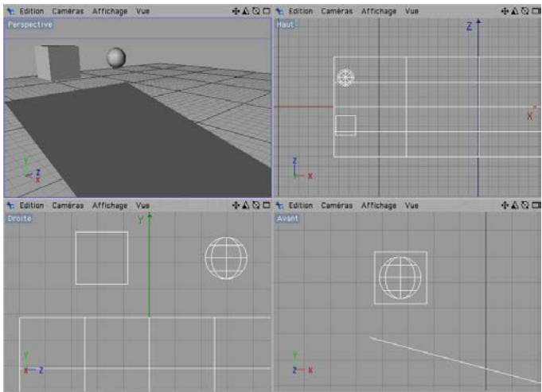Image resolution: width=542 pixels, height=392 pixels.
Task: Click the blue Z axis in Haut view
Action: [x=478, y=108]
